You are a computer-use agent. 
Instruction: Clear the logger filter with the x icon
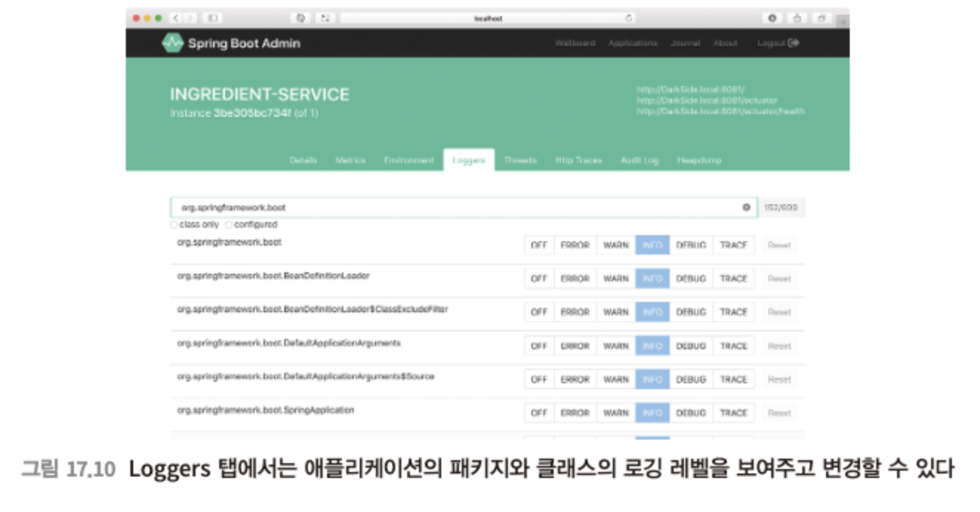(x=746, y=207)
